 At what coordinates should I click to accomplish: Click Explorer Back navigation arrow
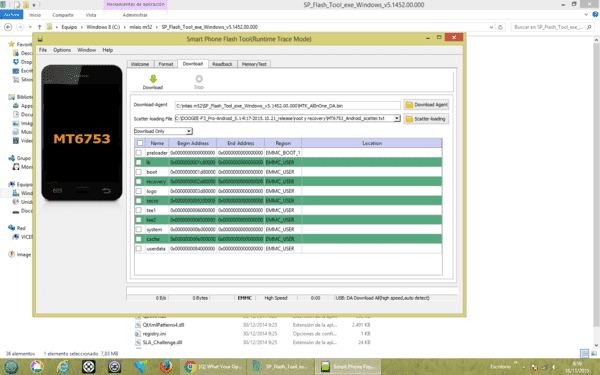click(x=8, y=27)
